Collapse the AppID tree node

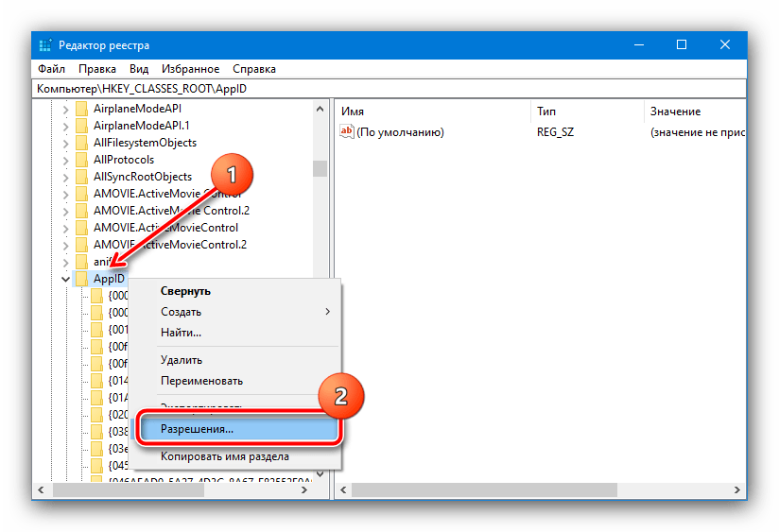click(65, 279)
